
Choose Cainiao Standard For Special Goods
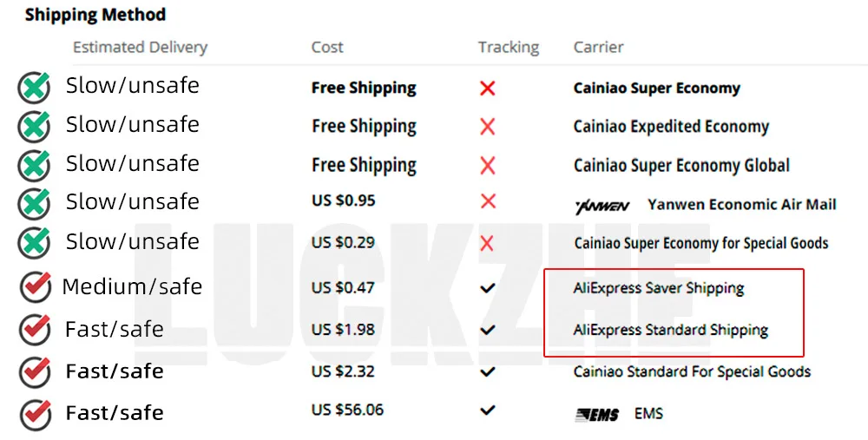point(692,371)
